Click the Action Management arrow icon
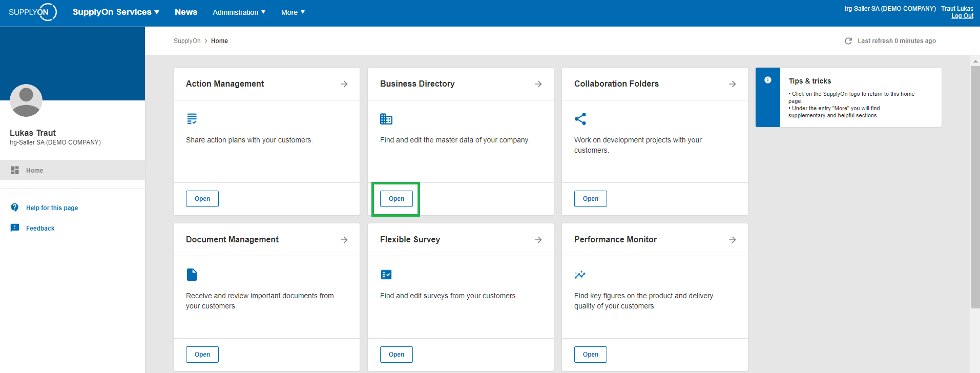This screenshot has height=373, width=980. (x=344, y=84)
